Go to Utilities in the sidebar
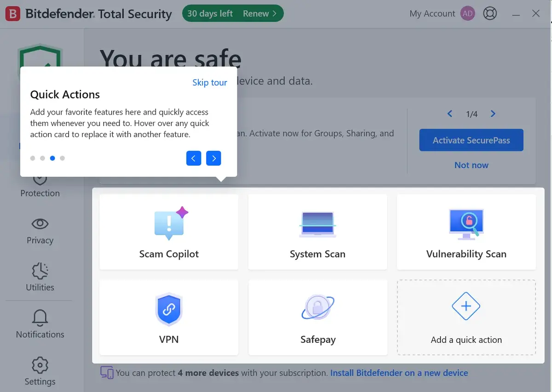 pos(40,277)
